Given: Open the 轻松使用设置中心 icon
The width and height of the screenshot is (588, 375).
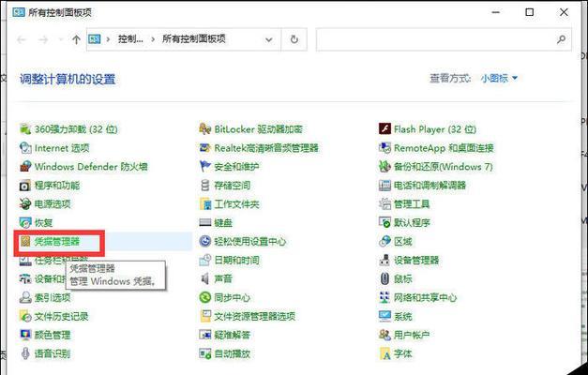Looking at the screenshot, I should tap(204, 242).
